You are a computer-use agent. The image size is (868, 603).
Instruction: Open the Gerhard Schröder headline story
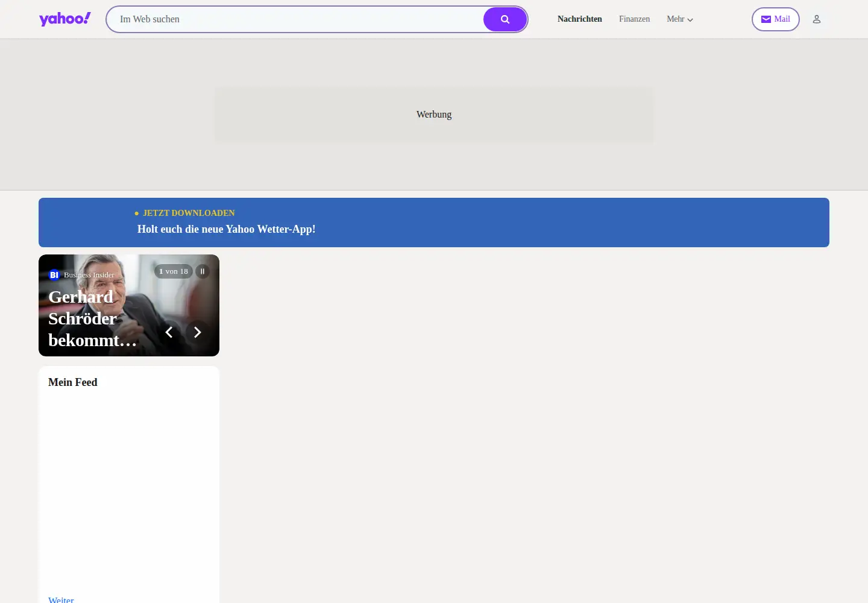point(93,318)
